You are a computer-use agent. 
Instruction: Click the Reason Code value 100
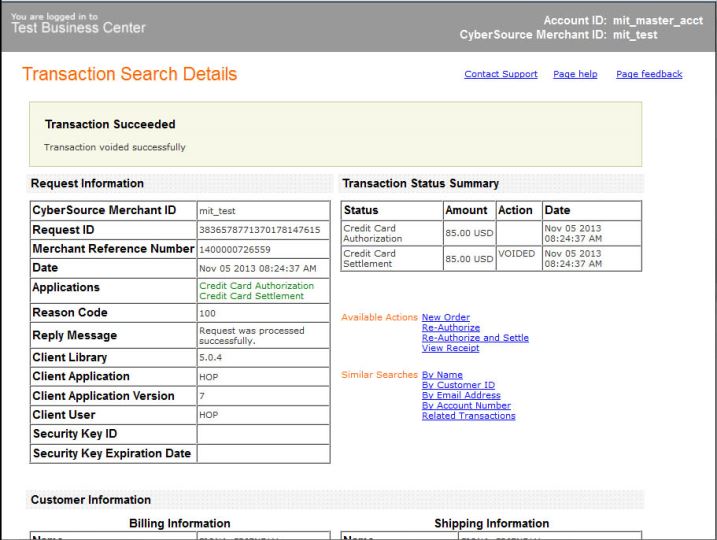pos(207,314)
